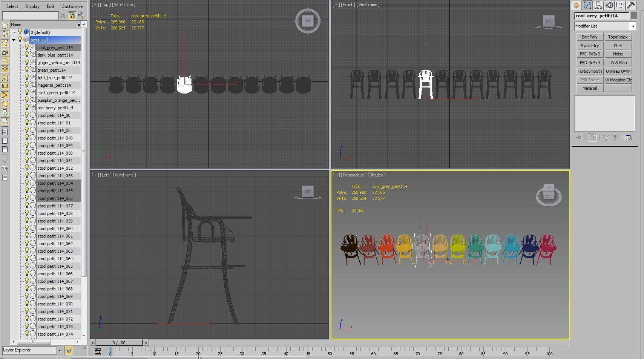The width and height of the screenshot is (644, 359).
Task: Toggle Display Lights filter in explorer
Action: point(5,43)
